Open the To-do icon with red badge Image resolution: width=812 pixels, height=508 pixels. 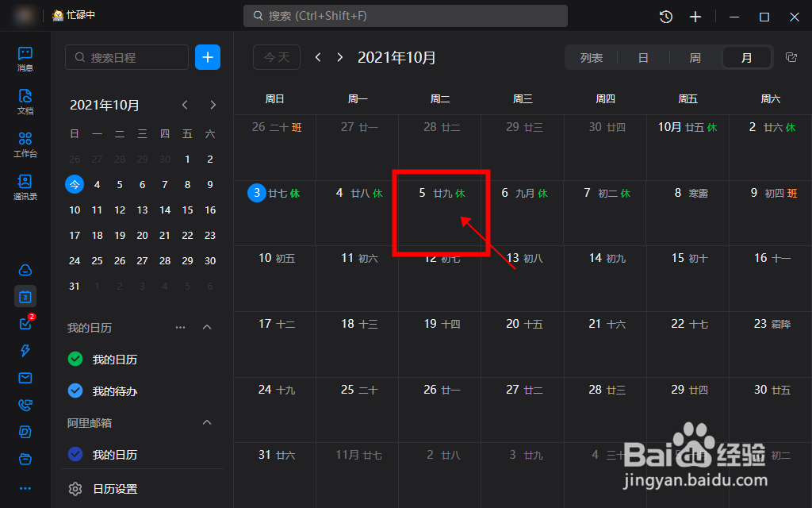26,323
